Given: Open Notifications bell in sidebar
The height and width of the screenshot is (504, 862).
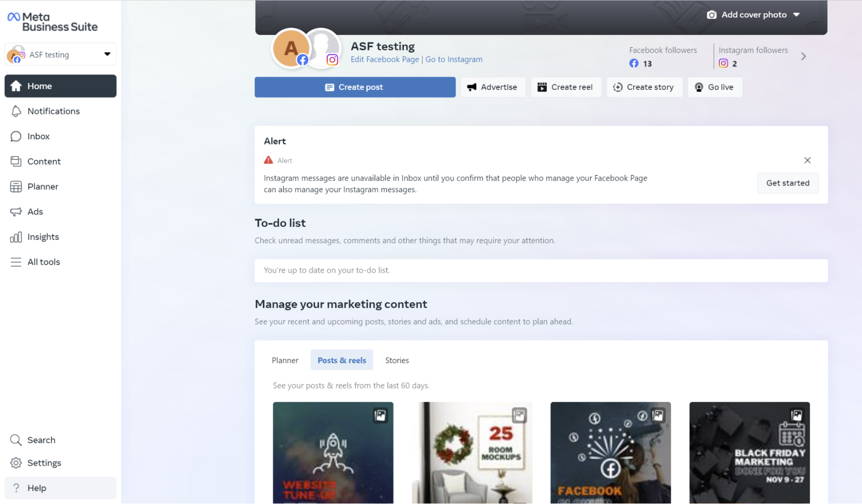Looking at the screenshot, I should (16, 111).
